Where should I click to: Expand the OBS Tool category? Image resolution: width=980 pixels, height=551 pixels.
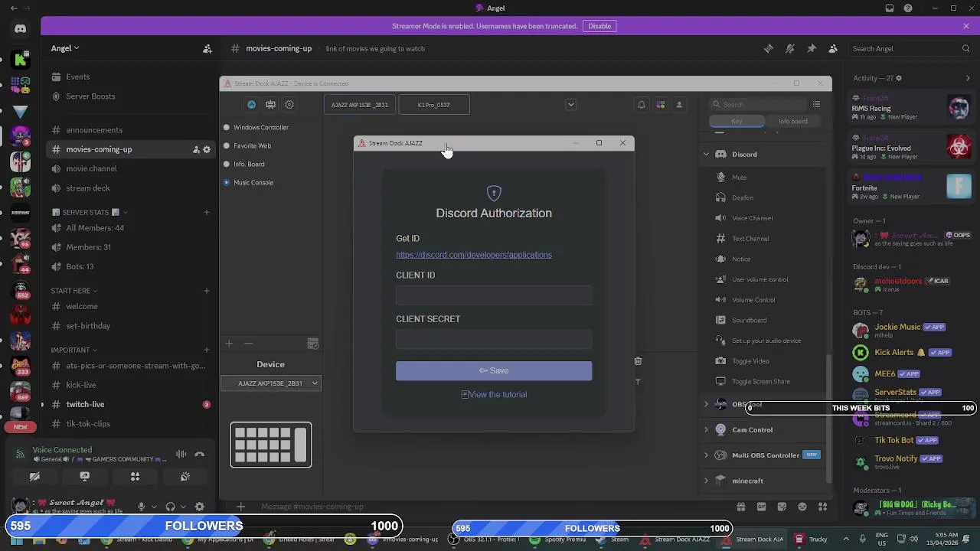[707, 404]
